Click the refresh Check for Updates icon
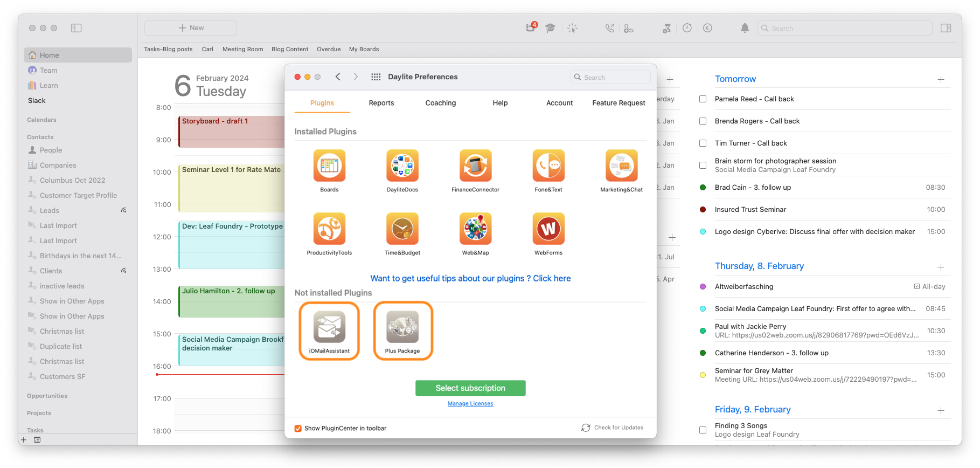The width and height of the screenshot is (980, 468). [586, 428]
